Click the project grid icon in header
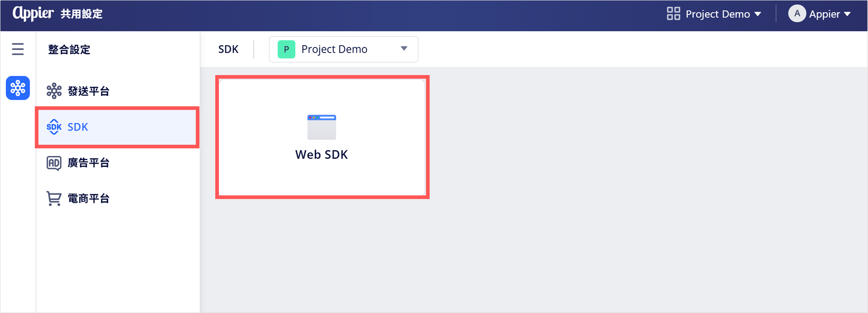This screenshot has width=868, height=313. coord(673,14)
